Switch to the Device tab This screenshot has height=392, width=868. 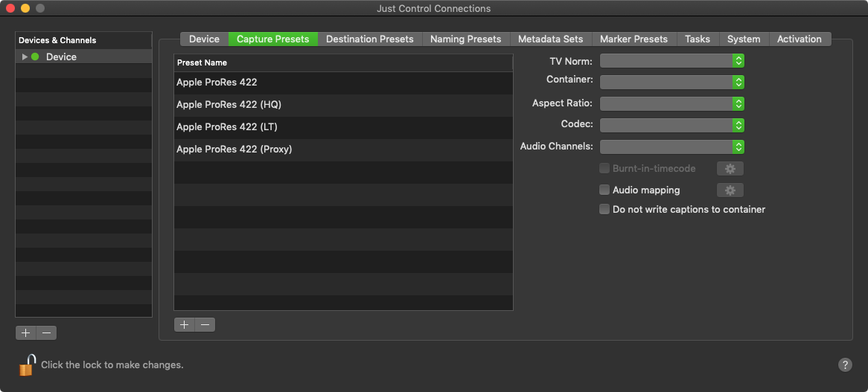point(204,39)
